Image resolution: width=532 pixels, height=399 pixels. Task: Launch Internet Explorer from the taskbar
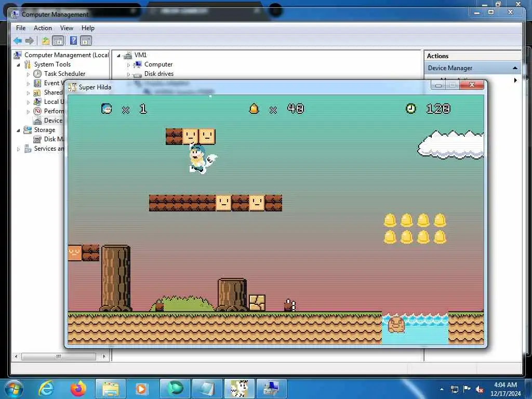pos(46,389)
